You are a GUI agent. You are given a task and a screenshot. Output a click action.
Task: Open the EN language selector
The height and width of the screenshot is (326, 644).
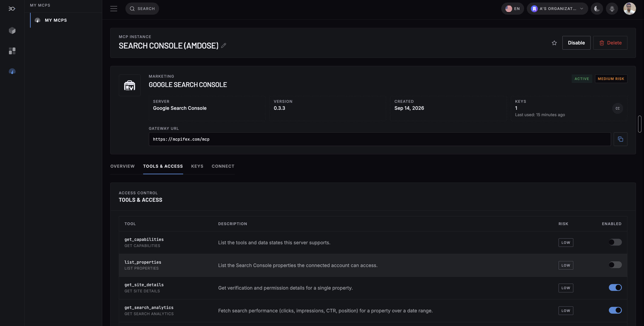pos(513,9)
